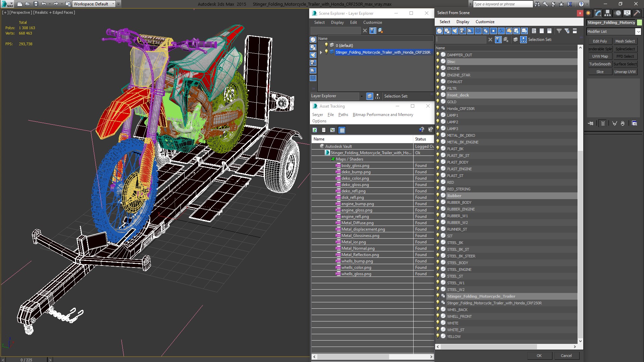Image resolution: width=644 pixels, height=362 pixels.
Task: Click Save File floppy icon
Action: (x=36, y=4)
